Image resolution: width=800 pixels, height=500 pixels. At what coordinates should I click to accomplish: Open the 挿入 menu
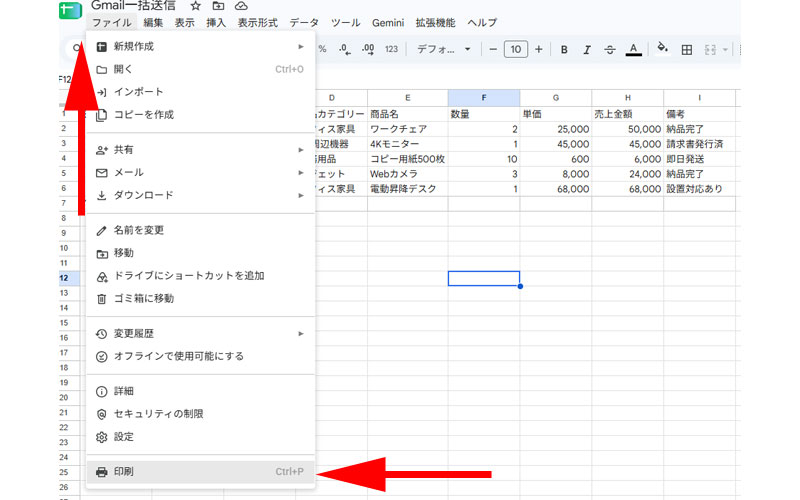point(216,22)
